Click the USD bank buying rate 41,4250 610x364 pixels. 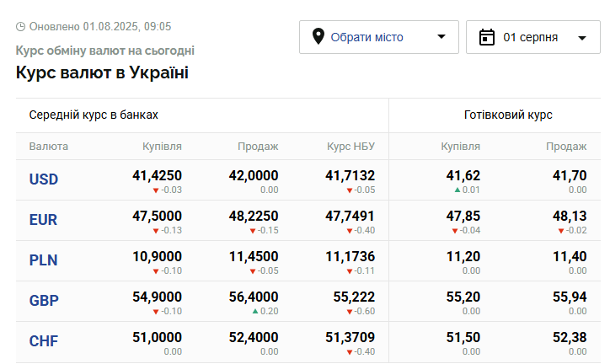157,175
